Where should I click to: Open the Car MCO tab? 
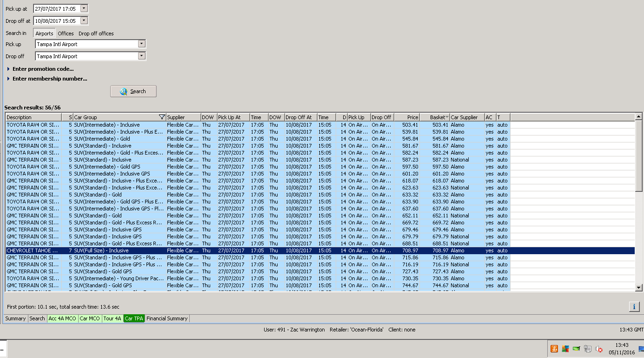(x=90, y=318)
